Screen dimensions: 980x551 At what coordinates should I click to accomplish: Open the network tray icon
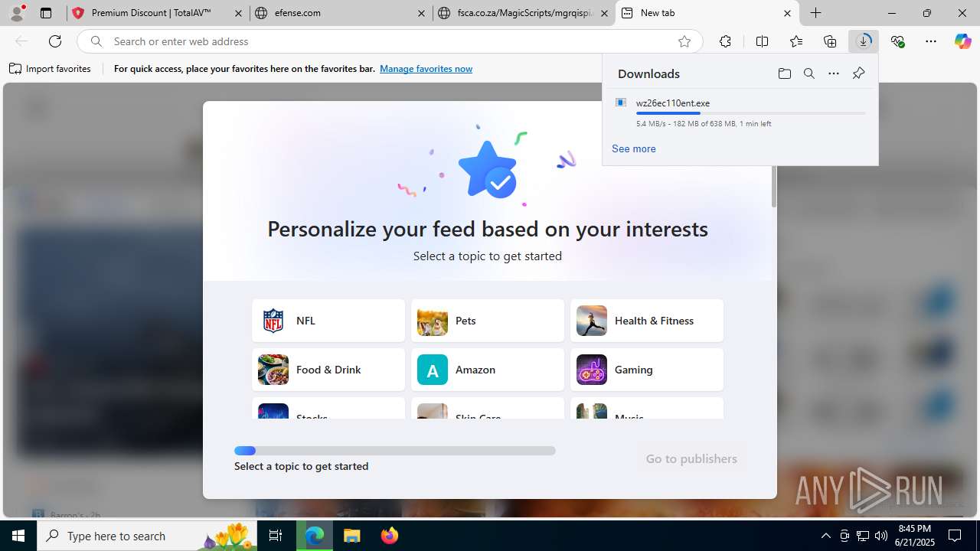[x=863, y=536]
